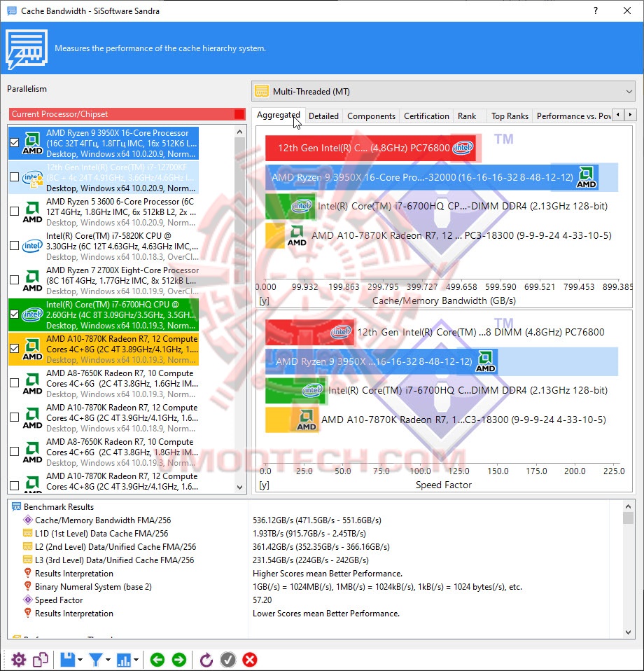Click processor list scrollbar down arrow
This screenshot has height=671, width=644.
(239, 487)
